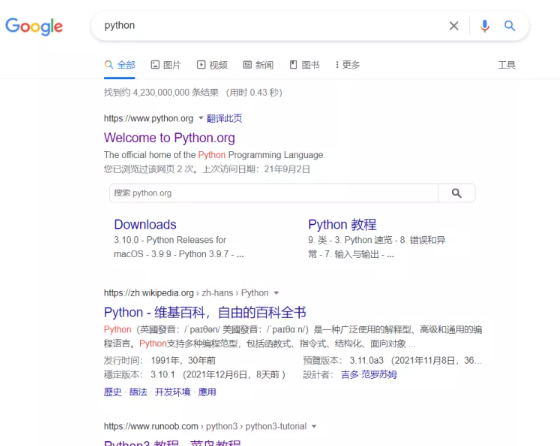This screenshot has height=446, width=560.
Task: Switch to the 视频 (Videos) tab
Action: [212, 65]
